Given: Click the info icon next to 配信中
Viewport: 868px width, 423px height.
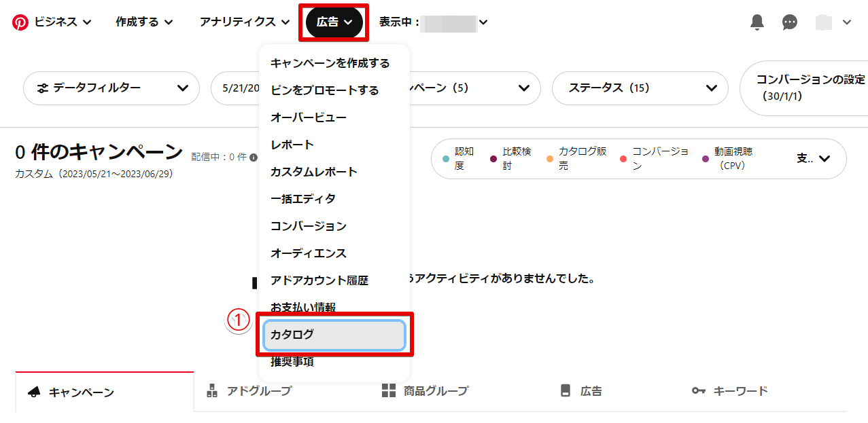Looking at the screenshot, I should (x=254, y=158).
